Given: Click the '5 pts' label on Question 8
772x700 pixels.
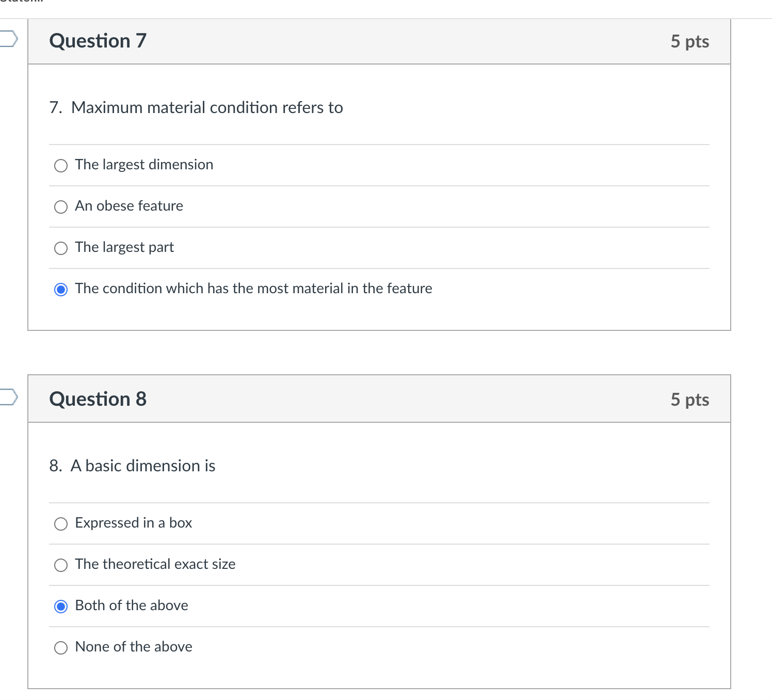Looking at the screenshot, I should pyautogui.click(x=689, y=400).
